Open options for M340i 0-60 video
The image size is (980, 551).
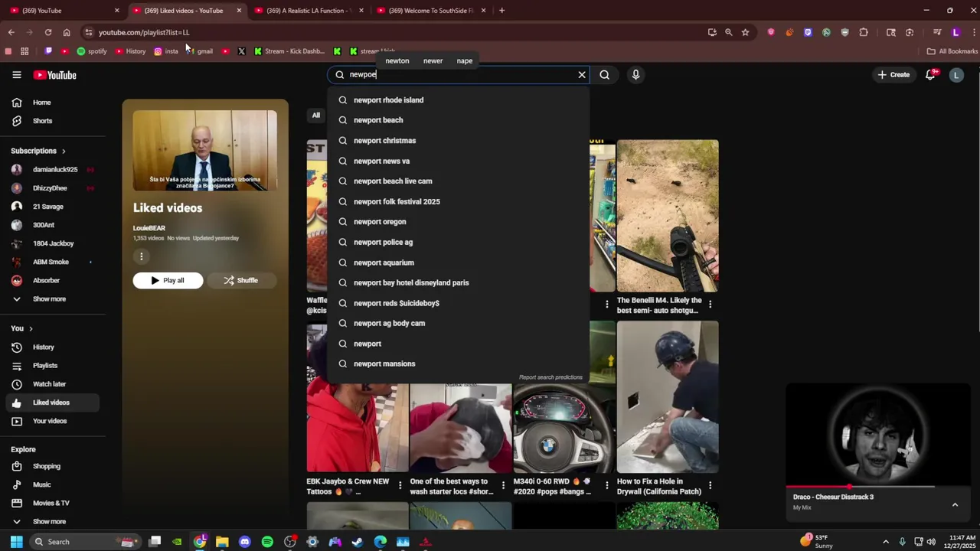coord(606,486)
